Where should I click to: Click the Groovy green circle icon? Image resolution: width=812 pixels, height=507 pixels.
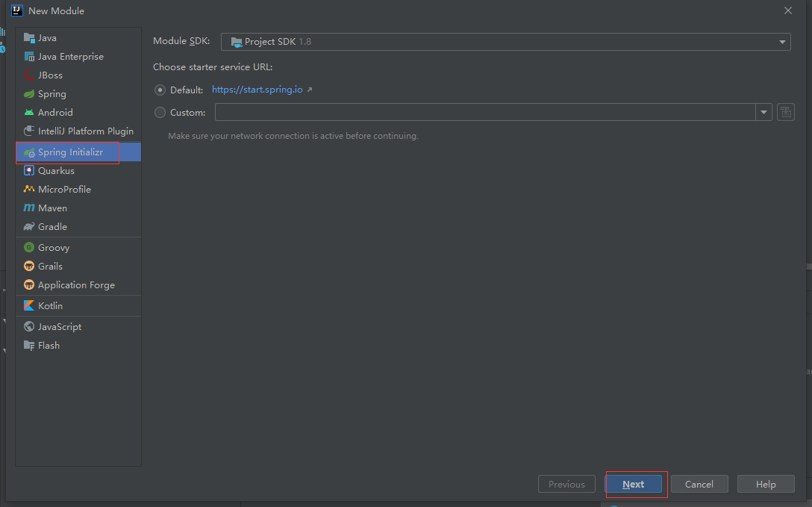(29, 248)
